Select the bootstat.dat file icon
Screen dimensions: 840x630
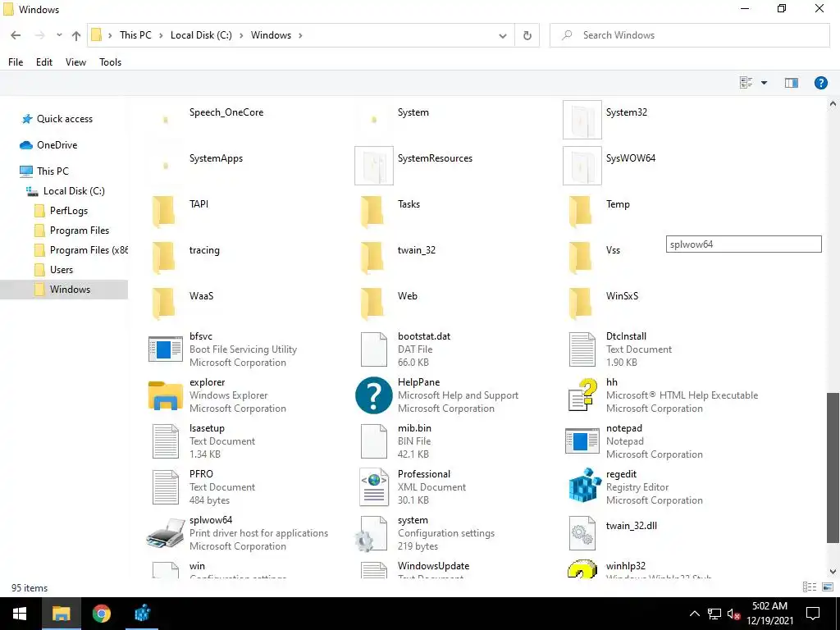coord(373,349)
